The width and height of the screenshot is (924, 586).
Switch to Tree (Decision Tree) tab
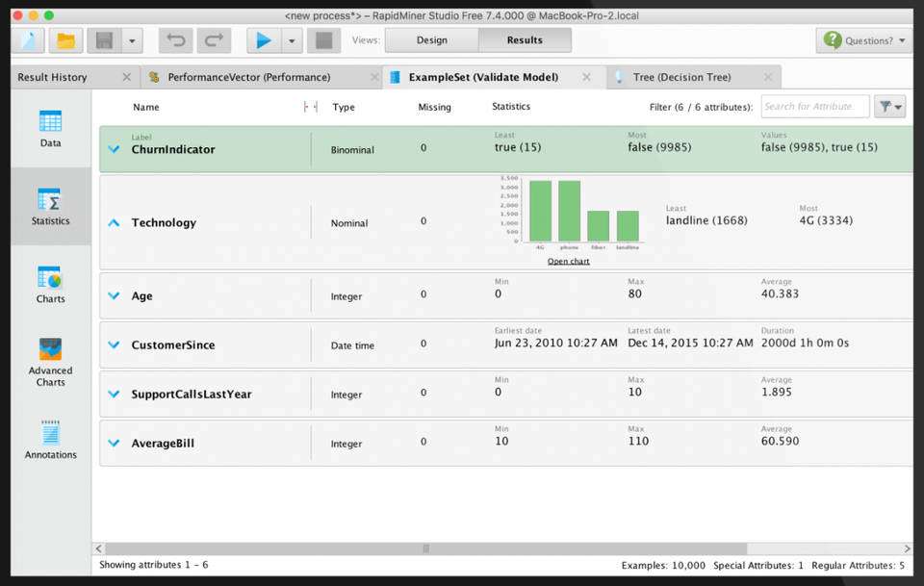pos(680,77)
